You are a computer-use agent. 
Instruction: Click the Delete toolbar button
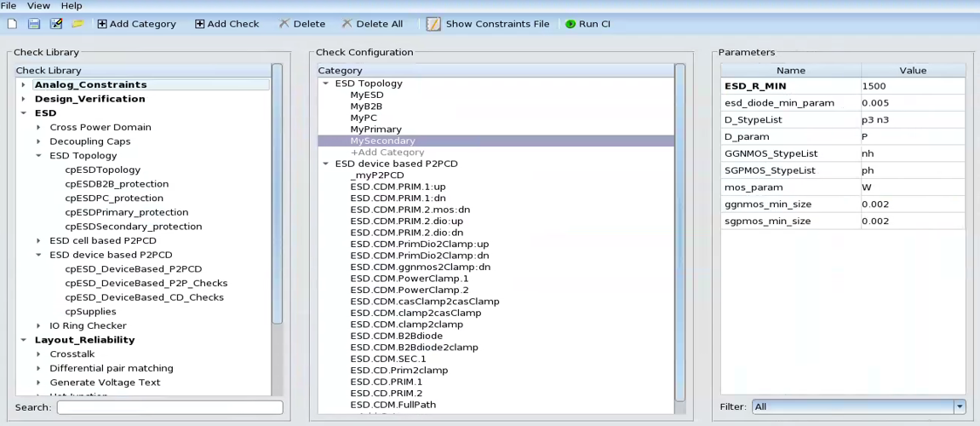[302, 24]
